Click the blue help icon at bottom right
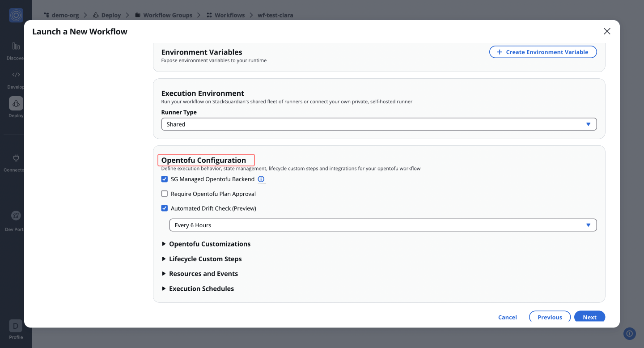 pyautogui.click(x=629, y=333)
